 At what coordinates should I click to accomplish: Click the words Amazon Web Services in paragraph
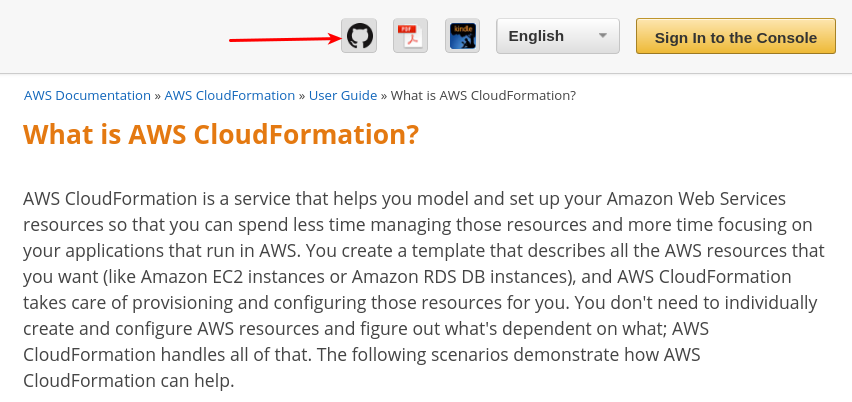(x=696, y=199)
